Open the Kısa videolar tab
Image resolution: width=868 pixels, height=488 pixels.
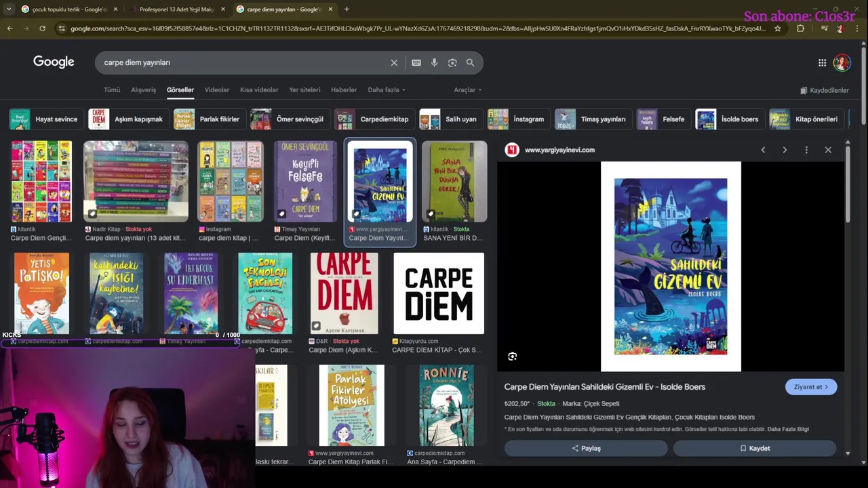click(x=259, y=89)
